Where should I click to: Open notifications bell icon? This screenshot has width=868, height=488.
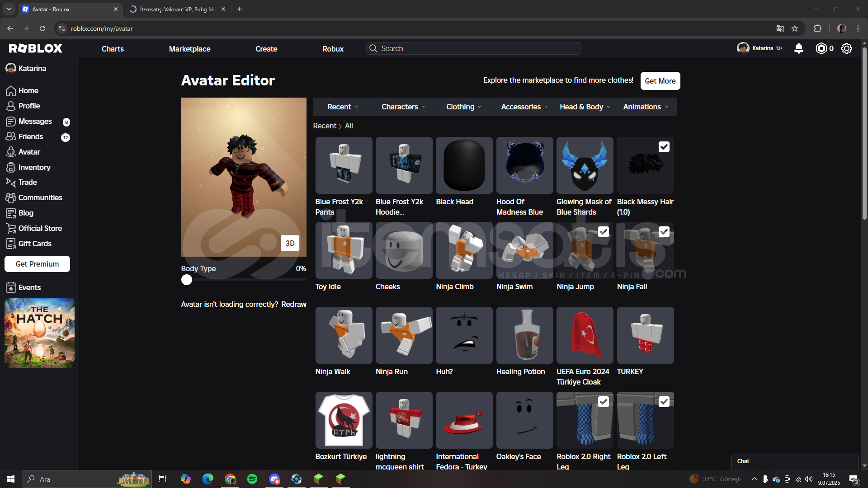[x=799, y=48]
